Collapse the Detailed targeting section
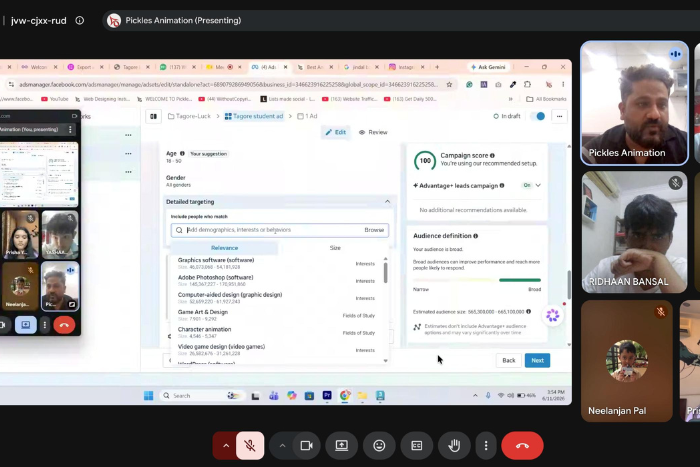Screen dimensions: 700x467 (387, 202)
